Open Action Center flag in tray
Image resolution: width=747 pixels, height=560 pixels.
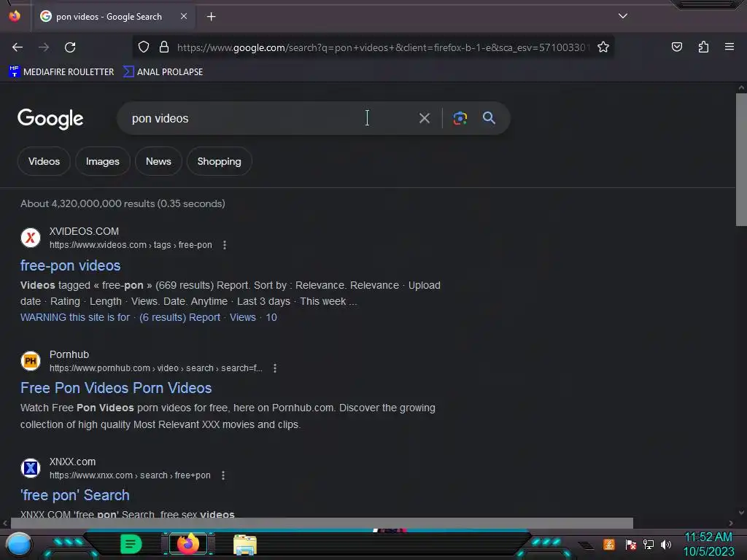tap(631, 544)
